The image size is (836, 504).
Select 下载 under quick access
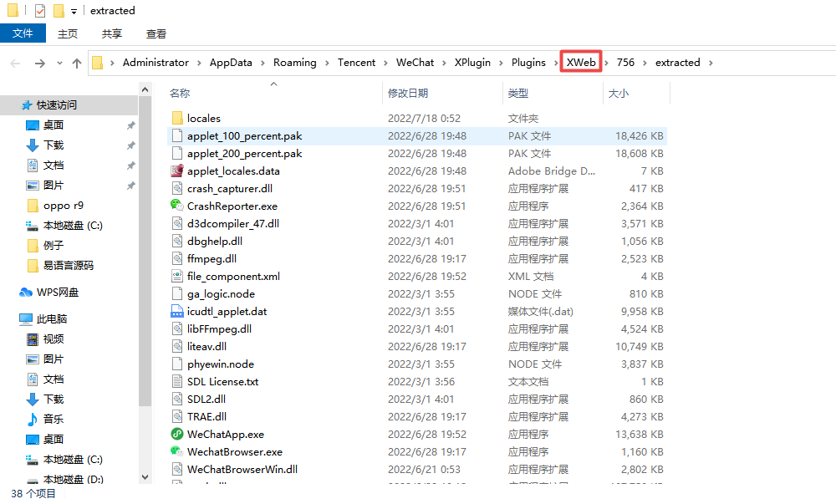tap(54, 145)
